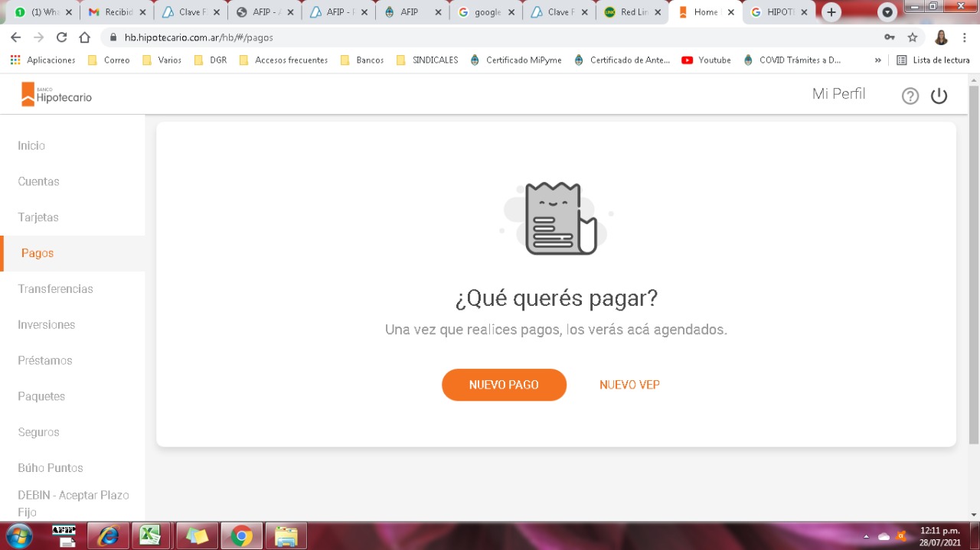Screen dimensions: 980x550
Task: Click the power logout icon
Action: tap(939, 96)
